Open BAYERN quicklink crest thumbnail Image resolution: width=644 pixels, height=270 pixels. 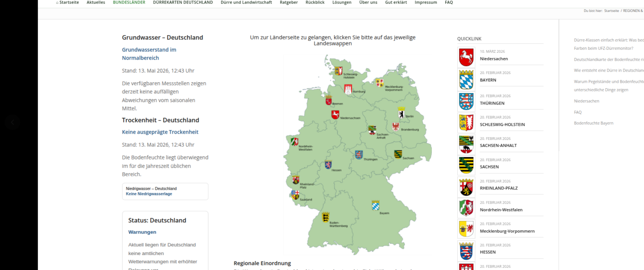point(466,79)
